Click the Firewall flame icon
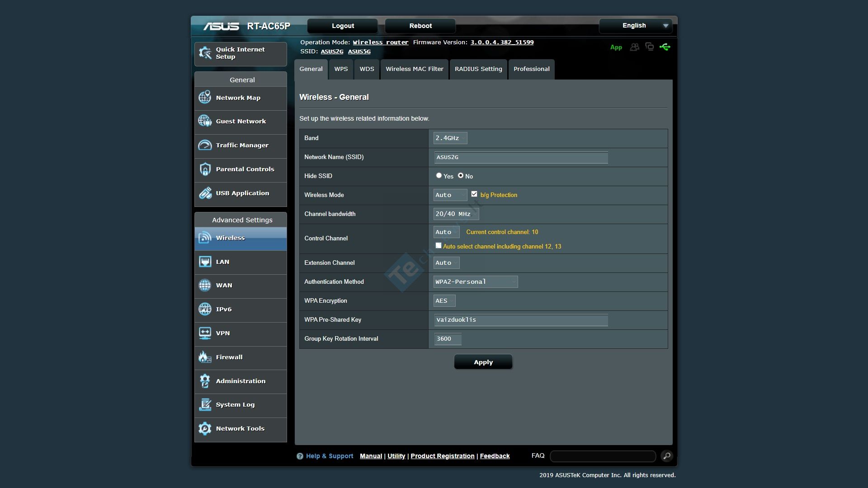The image size is (868, 488). point(205,357)
